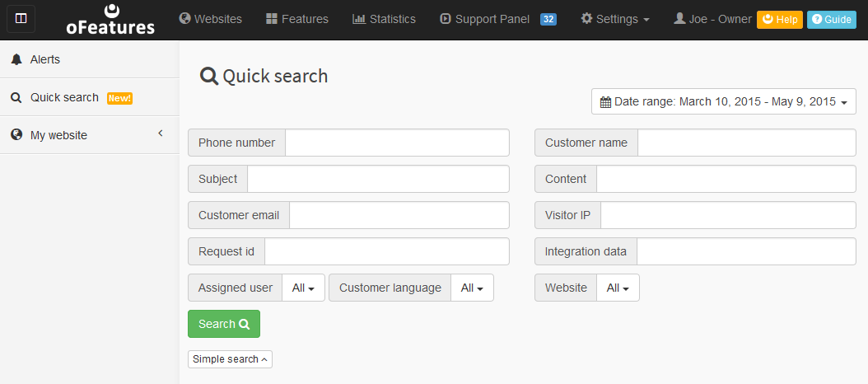Click the Settings gear icon
Screen dimensions: 868x384
tap(586, 19)
